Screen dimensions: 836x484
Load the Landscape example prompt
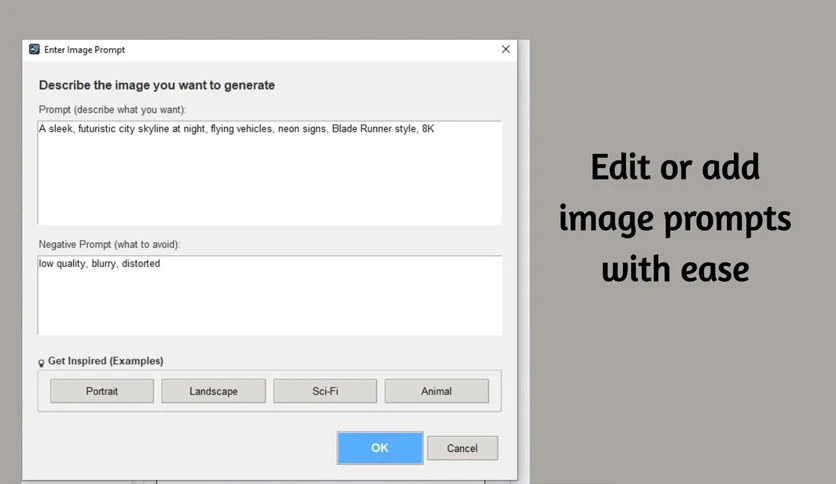pos(213,391)
